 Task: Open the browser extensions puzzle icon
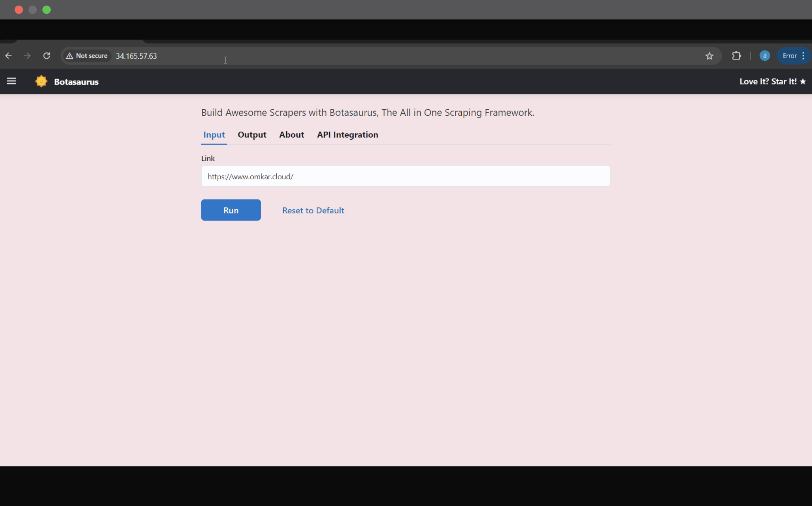(x=736, y=56)
